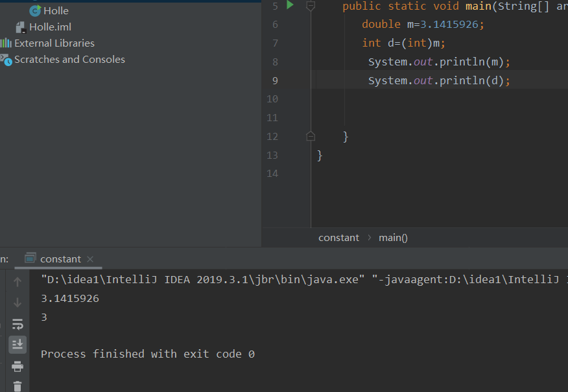Click the Holle class icon
568x392 pixels.
coord(35,11)
